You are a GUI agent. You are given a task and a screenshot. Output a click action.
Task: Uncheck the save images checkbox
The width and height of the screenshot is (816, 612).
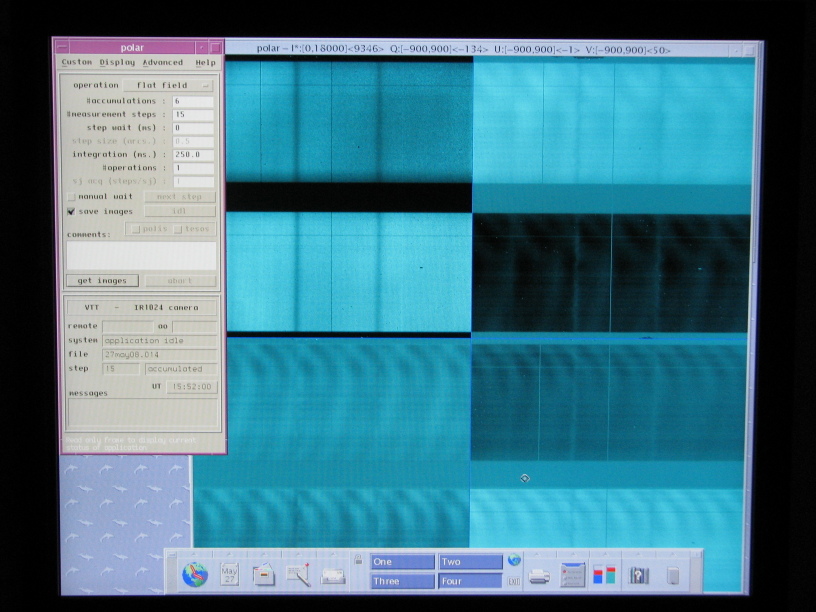tap(71, 212)
